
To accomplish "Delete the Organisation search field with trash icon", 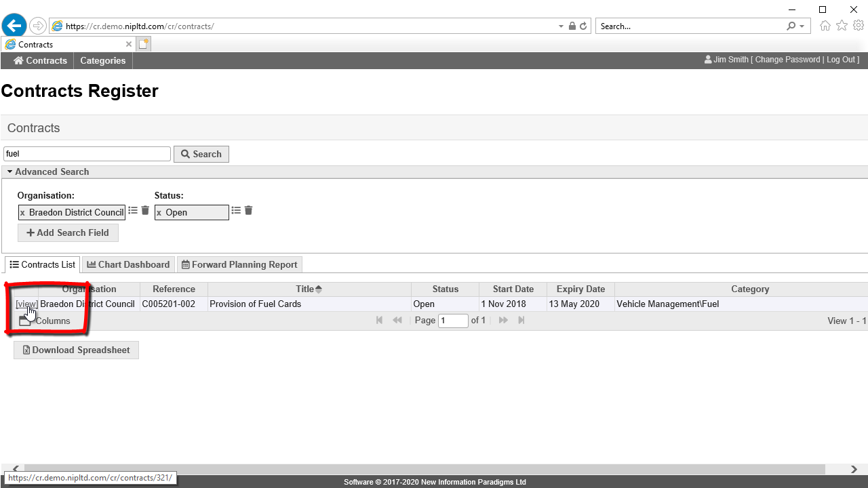I will 145,211.
